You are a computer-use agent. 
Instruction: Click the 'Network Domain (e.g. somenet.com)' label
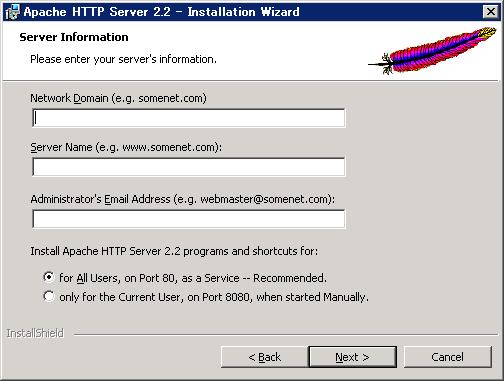(x=118, y=98)
